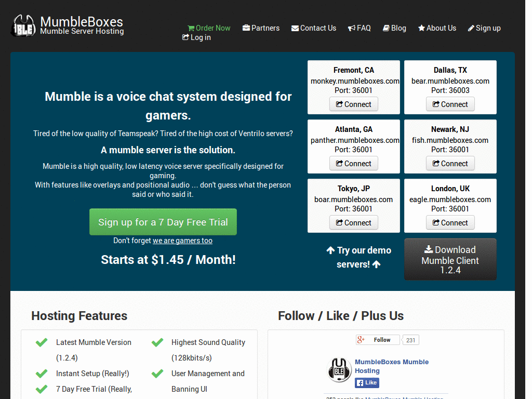Click the share icon beside Log in
This screenshot has width=532, height=399.
(185, 37)
